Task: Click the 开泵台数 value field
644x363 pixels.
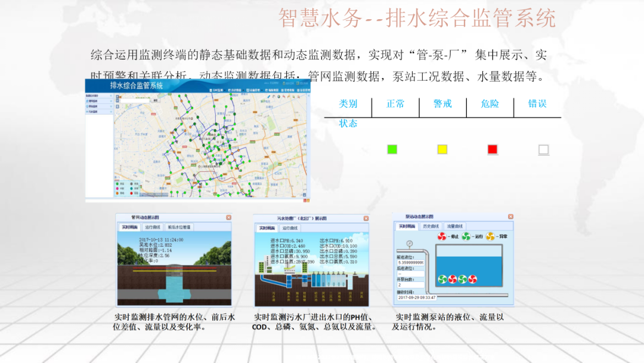Action: pyautogui.click(x=410, y=284)
